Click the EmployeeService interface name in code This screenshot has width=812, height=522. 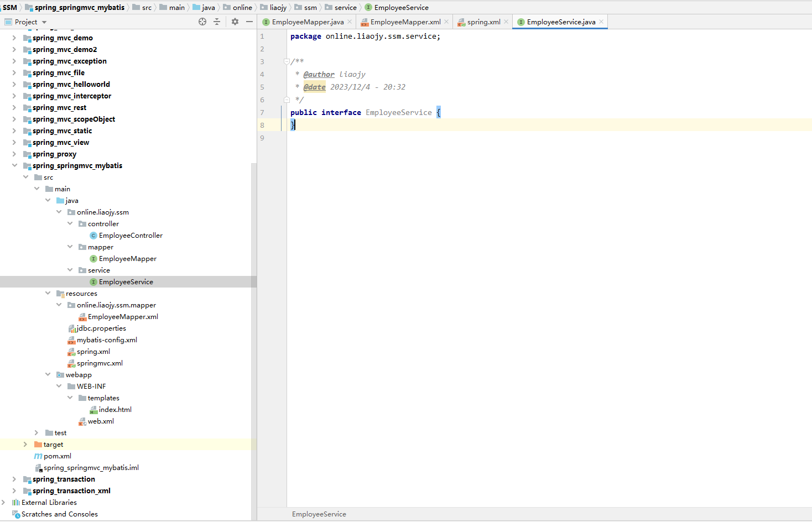pos(399,112)
